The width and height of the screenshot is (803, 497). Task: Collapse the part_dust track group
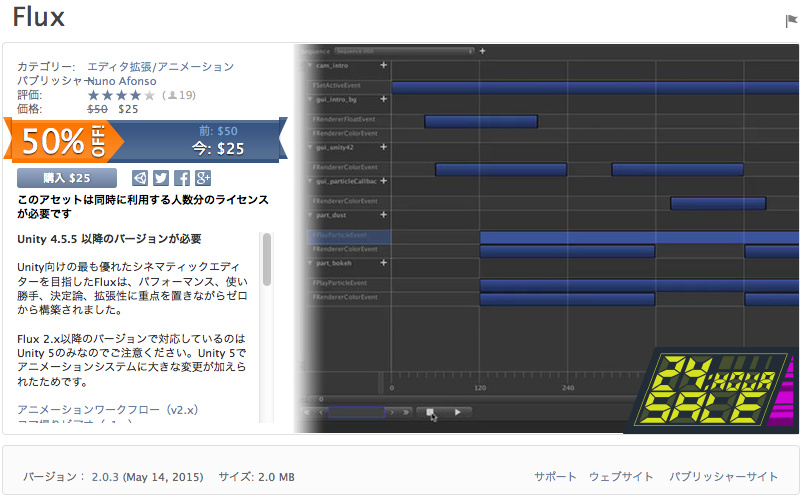[310, 215]
